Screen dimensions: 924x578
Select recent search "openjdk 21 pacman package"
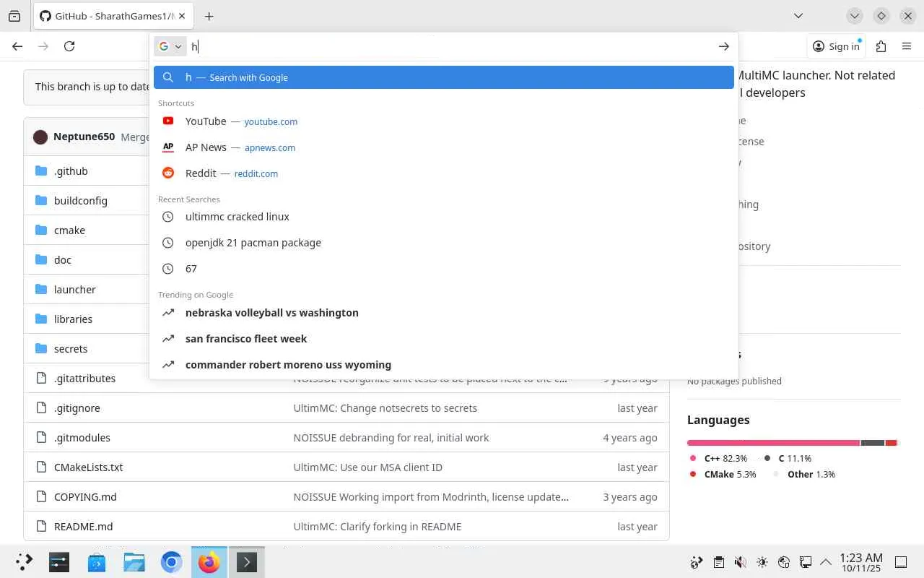pos(444,243)
